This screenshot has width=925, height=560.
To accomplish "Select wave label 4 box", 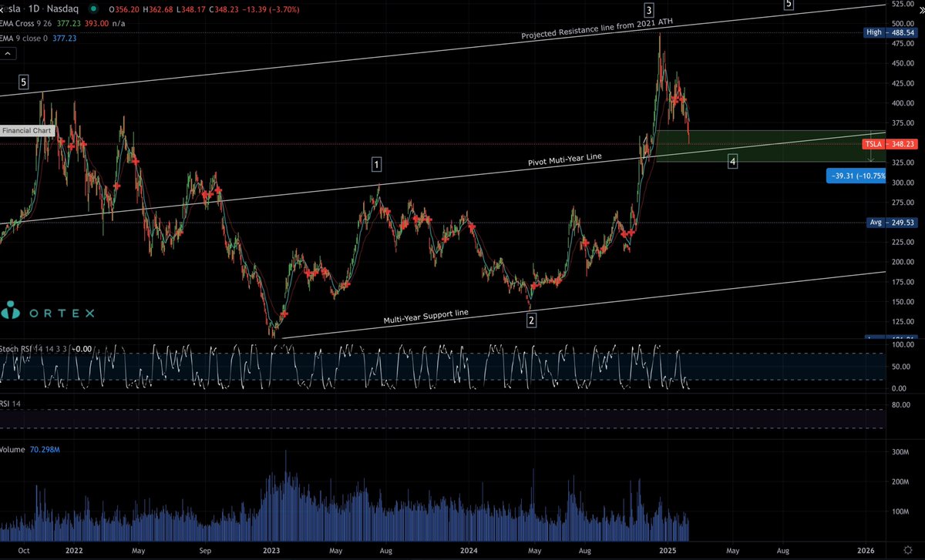I will (733, 162).
